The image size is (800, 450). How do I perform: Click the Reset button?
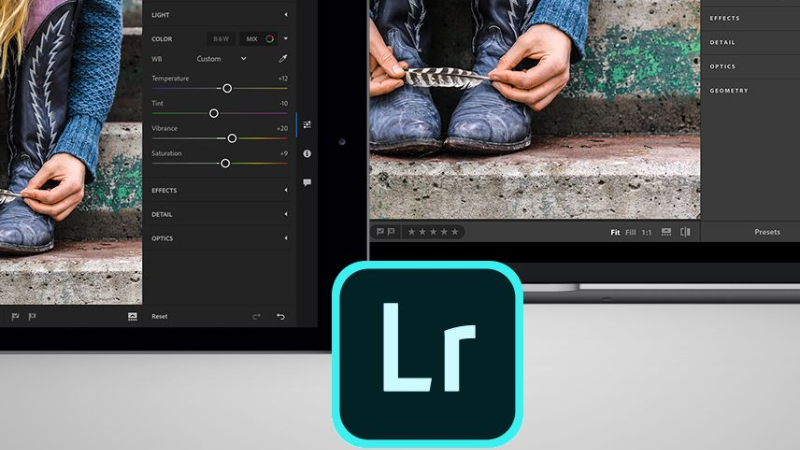coord(159,316)
